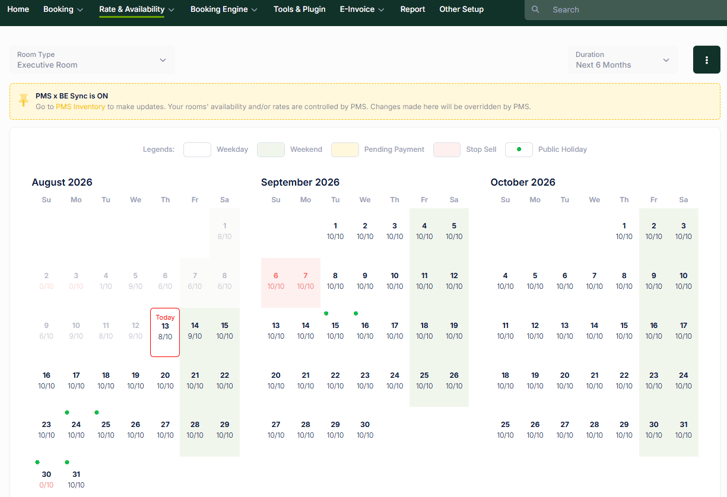Select October 17 weekend cell

[x=683, y=332]
